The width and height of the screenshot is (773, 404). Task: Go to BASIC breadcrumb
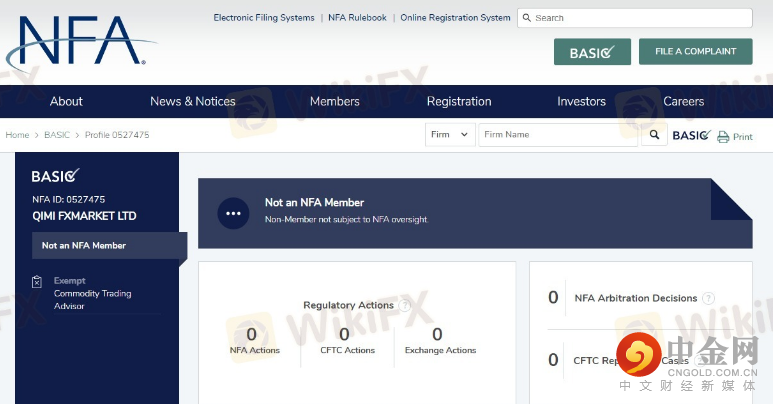click(57, 135)
